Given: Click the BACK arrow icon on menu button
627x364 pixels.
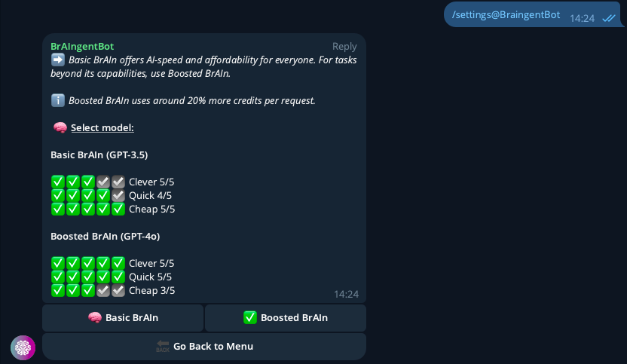Looking at the screenshot, I should pyautogui.click(x=163, y=346).
